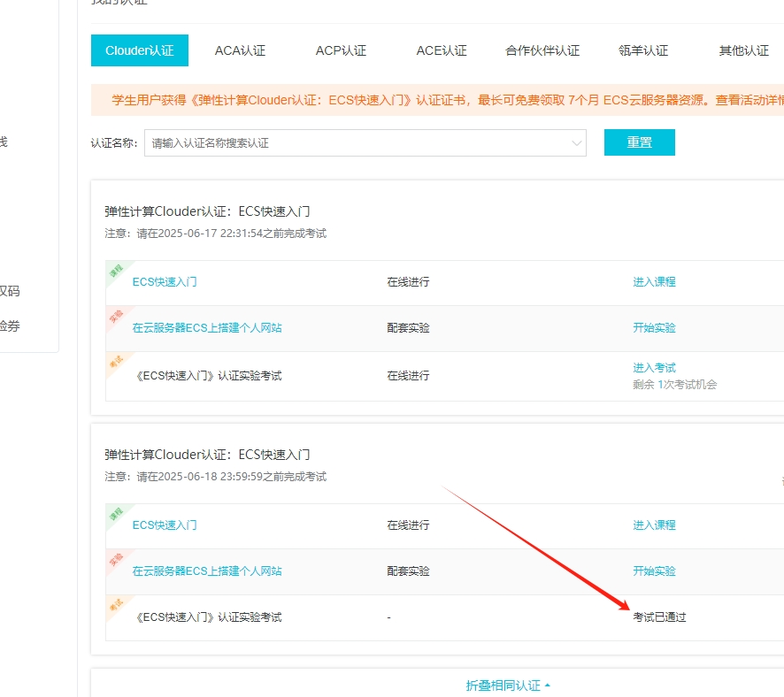
Task: Click the 重置 reset button
Action: point(639,142)
